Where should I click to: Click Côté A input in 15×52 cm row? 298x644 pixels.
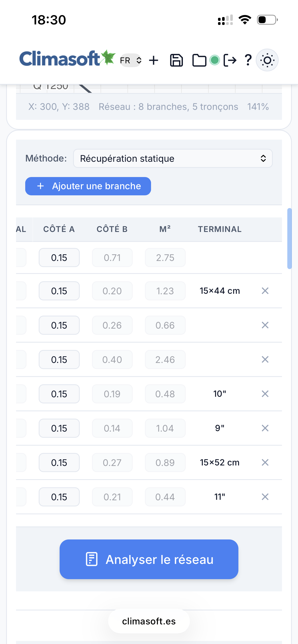pyautogui.click(x=59, y=462)
